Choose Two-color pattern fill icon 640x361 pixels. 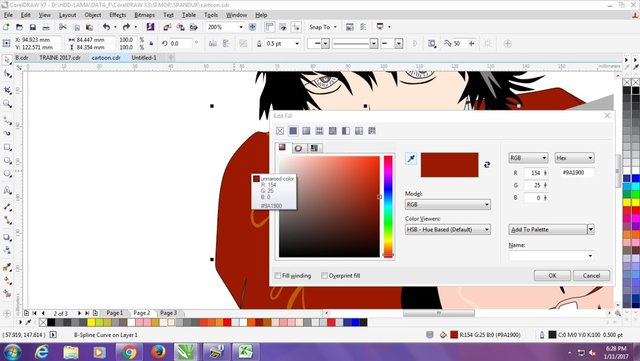click(346, 131)
